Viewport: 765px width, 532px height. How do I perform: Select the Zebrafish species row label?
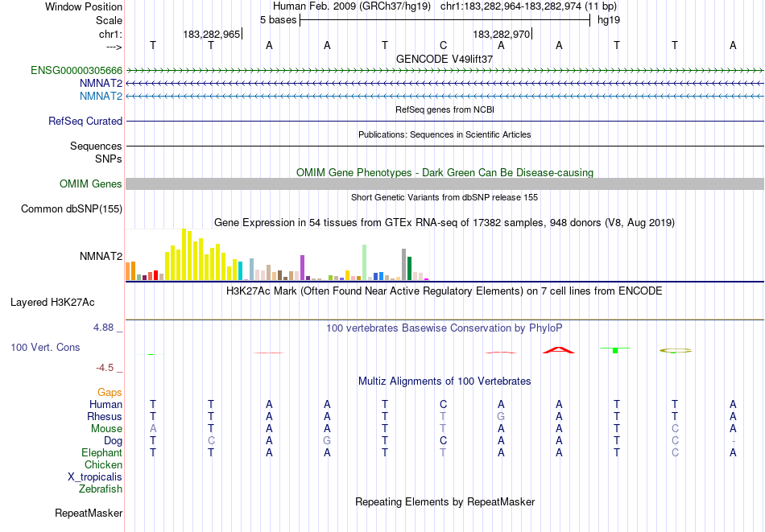tap(101, 489)
